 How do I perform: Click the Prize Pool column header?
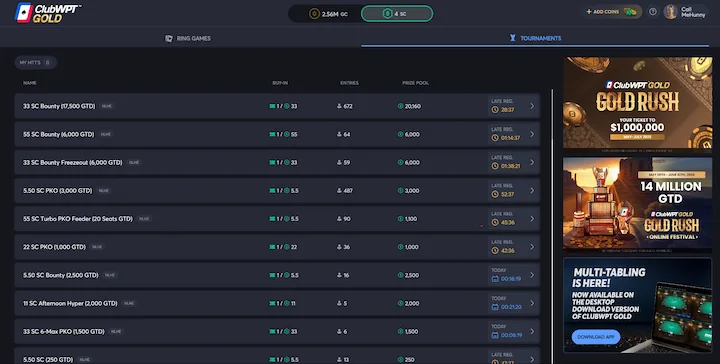[416, 83]
